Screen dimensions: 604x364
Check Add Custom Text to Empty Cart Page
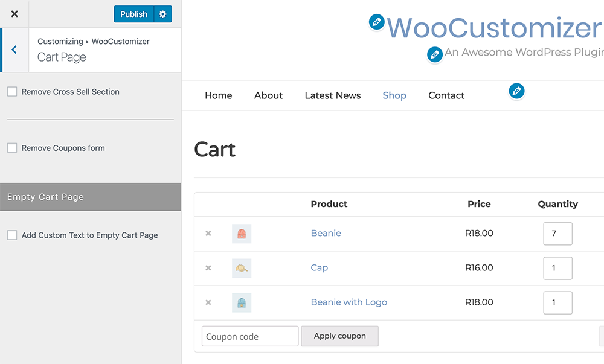click(12, 235)
